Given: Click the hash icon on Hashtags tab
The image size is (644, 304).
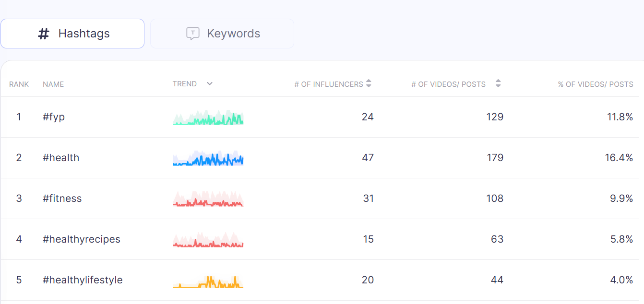Looking at the screenshot, I should pos(44,34).
